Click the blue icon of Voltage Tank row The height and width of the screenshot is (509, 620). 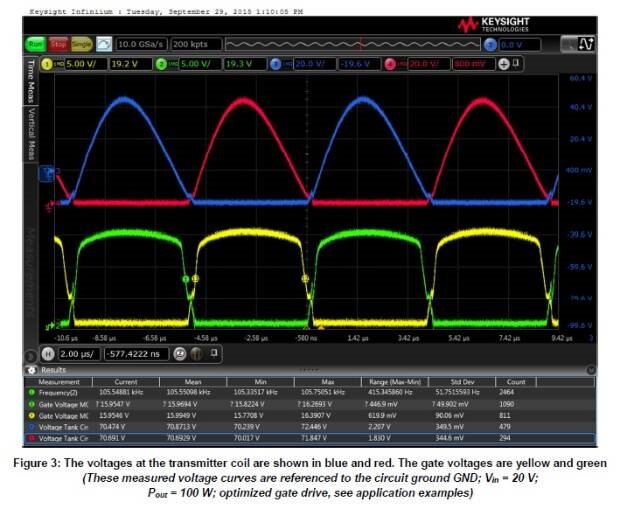(x=31, y=427)
